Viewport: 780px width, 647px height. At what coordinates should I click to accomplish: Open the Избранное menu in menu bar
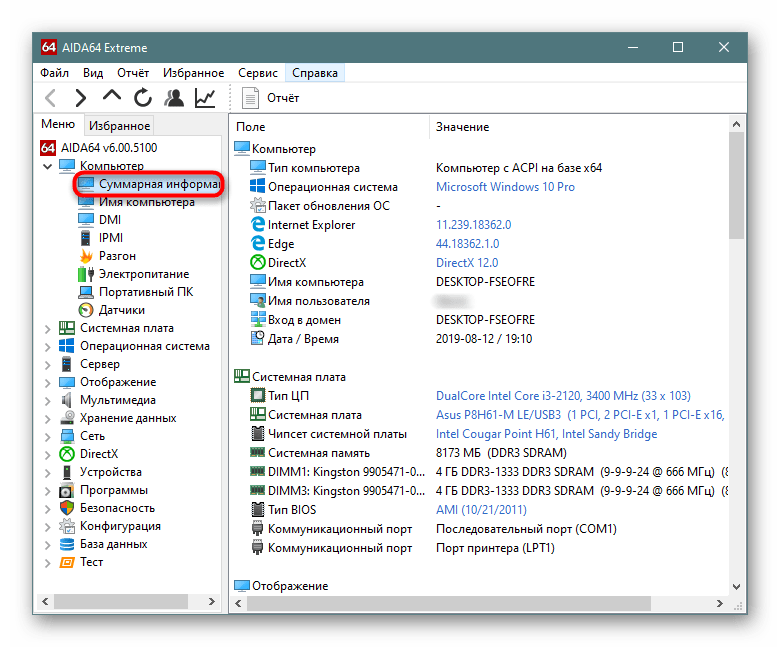(x=194, y=73)
